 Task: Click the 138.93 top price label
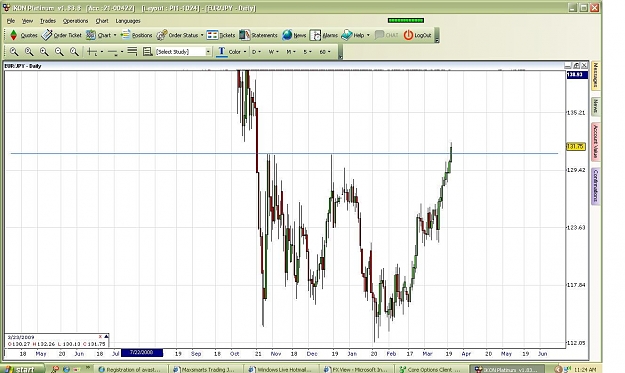577,75
